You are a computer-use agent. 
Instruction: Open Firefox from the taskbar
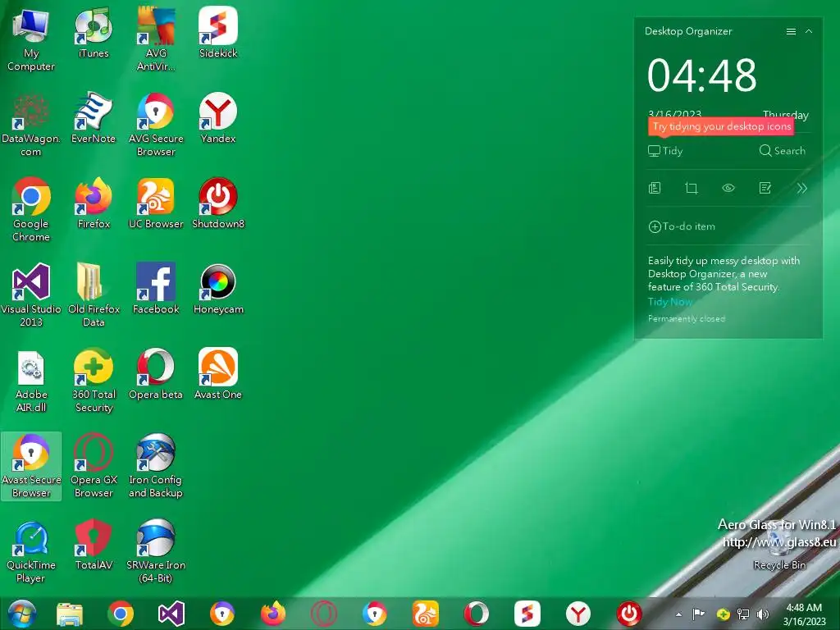pyautogui.click(x=272, y=614)
